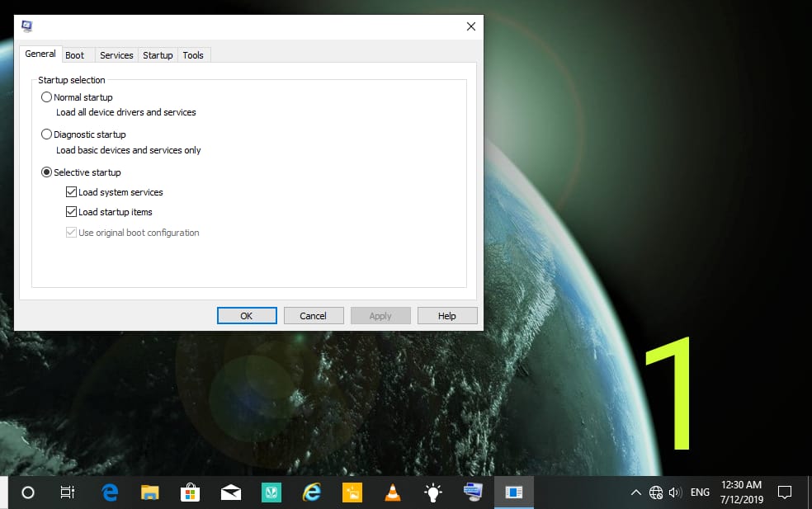Switch to the Boot tab
This screenshot has height=509, width=812.
click(74, 55)
